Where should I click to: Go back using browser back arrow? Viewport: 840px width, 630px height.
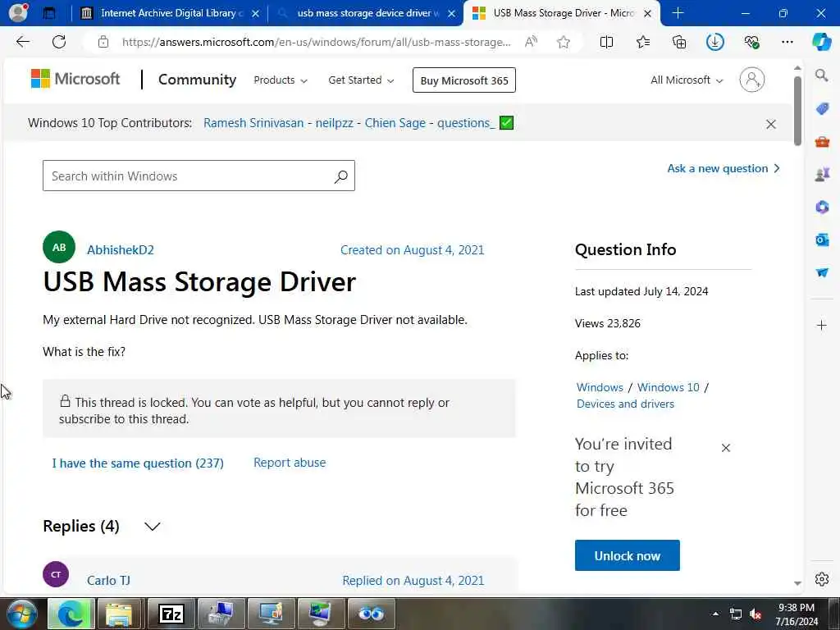point(22,42)
